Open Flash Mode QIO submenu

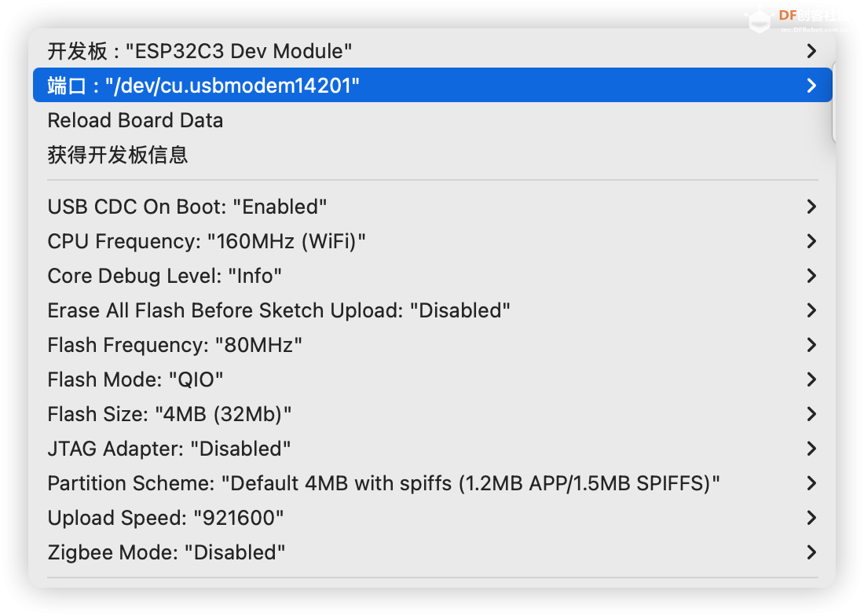tap(135, 379)
